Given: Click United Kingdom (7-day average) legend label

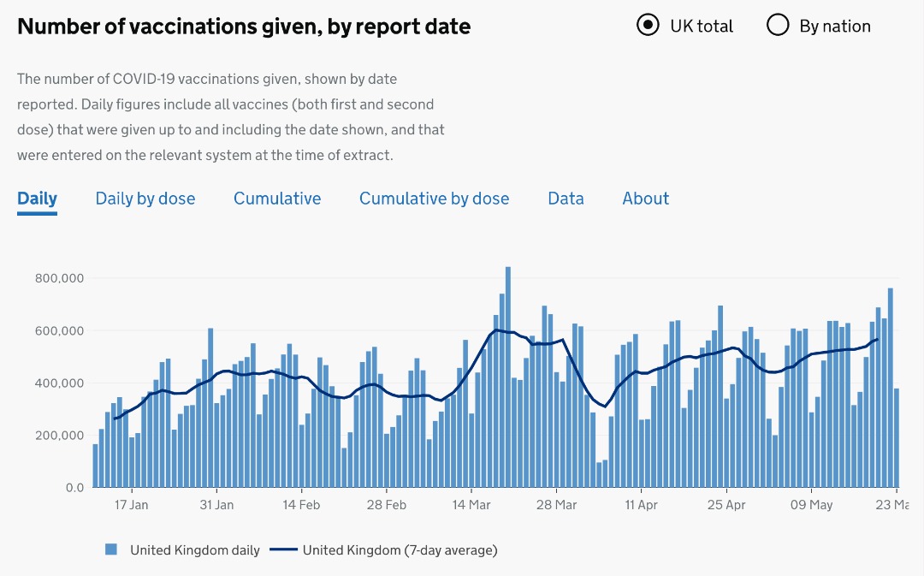Looking at the screenshot, I should click(400, 550).
